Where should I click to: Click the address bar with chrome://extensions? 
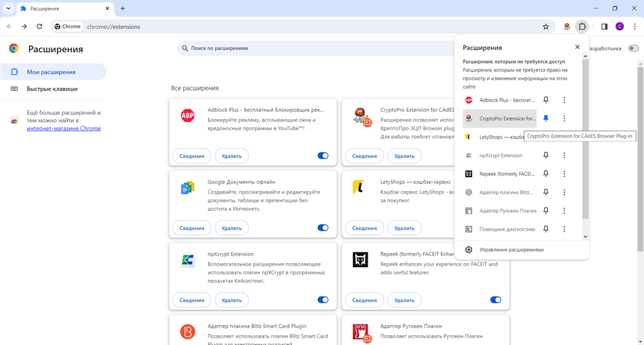click(x=302, y=26)
